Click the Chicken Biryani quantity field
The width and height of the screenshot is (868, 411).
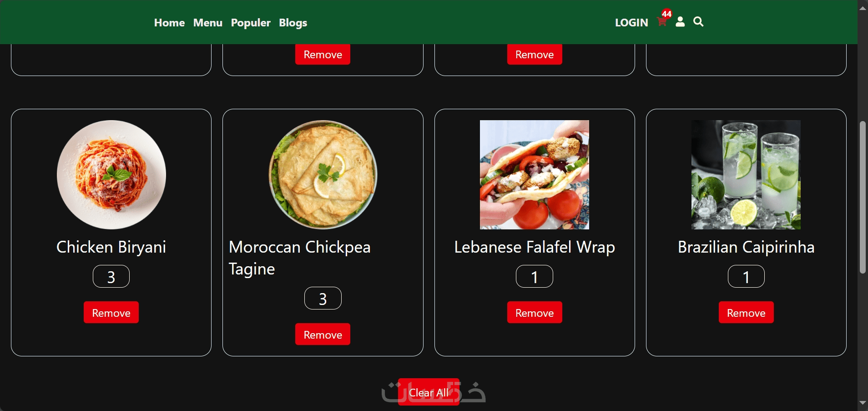(x=111, y=277)
